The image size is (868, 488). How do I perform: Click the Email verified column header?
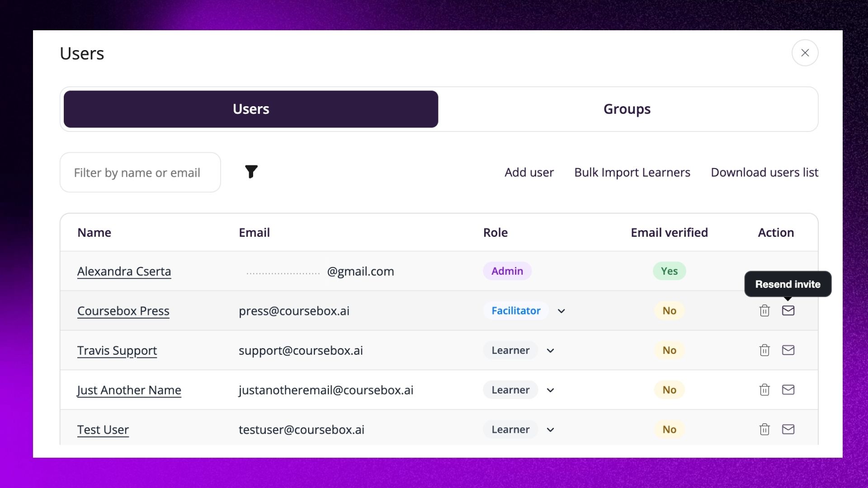[x=669, y=233]
